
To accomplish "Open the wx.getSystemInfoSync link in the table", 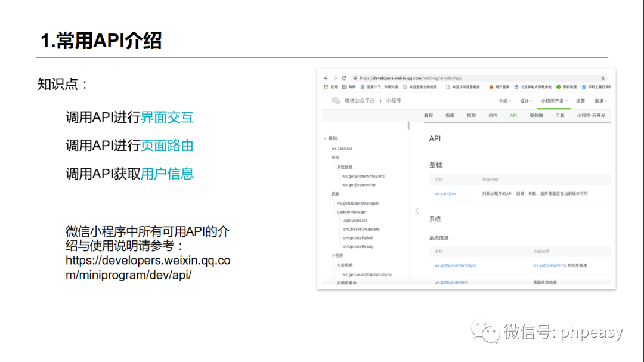I will pyautogui.click(x=456, y=265).
